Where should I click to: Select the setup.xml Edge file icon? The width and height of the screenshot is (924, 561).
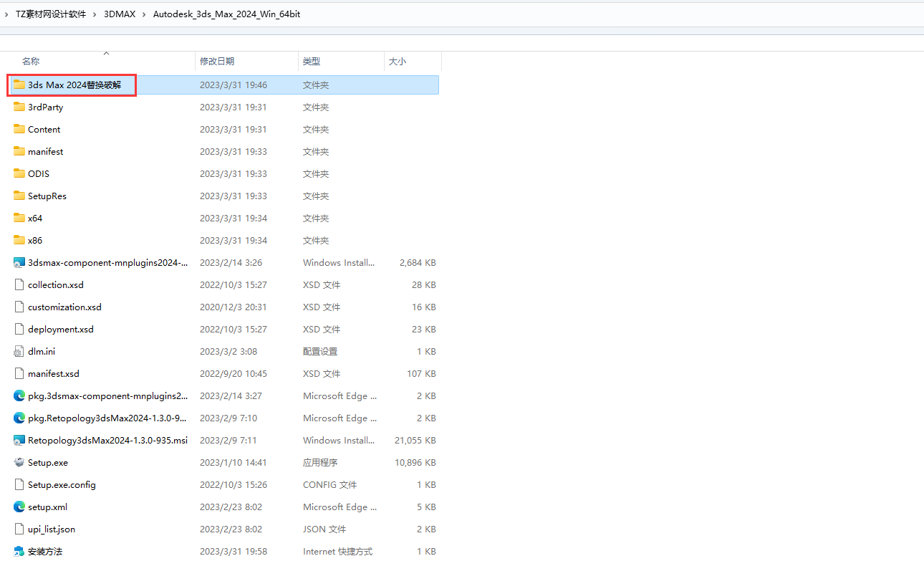point(19,507)
